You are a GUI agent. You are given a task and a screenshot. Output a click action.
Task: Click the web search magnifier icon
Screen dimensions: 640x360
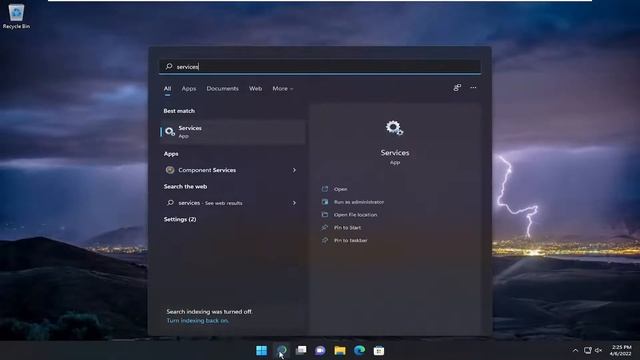171,203
